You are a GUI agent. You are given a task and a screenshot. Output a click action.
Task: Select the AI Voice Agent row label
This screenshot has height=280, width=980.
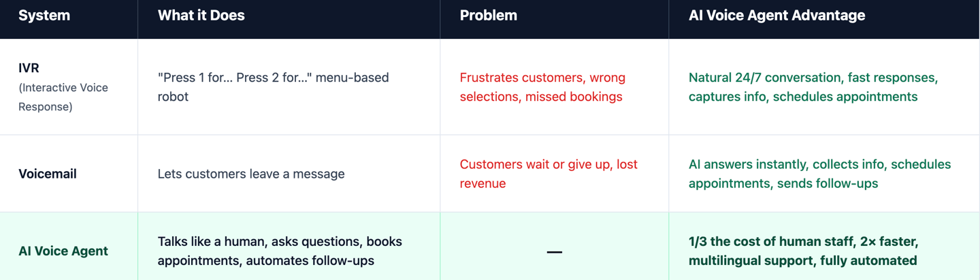coord(63,251)
